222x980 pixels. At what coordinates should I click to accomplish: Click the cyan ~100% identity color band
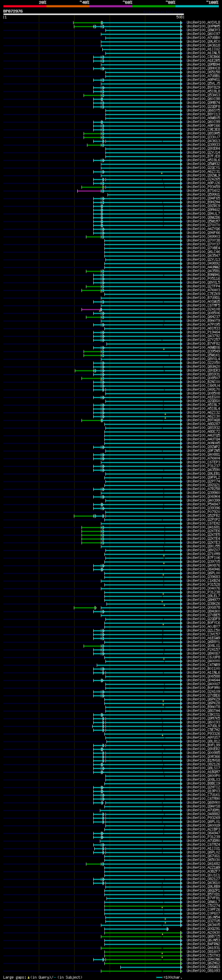point(197,7)
